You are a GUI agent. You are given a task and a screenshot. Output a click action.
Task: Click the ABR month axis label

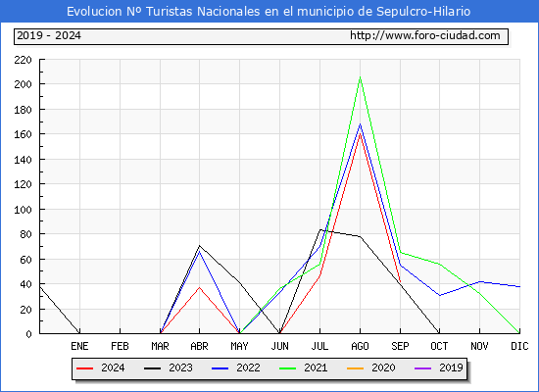click(199, 346)
